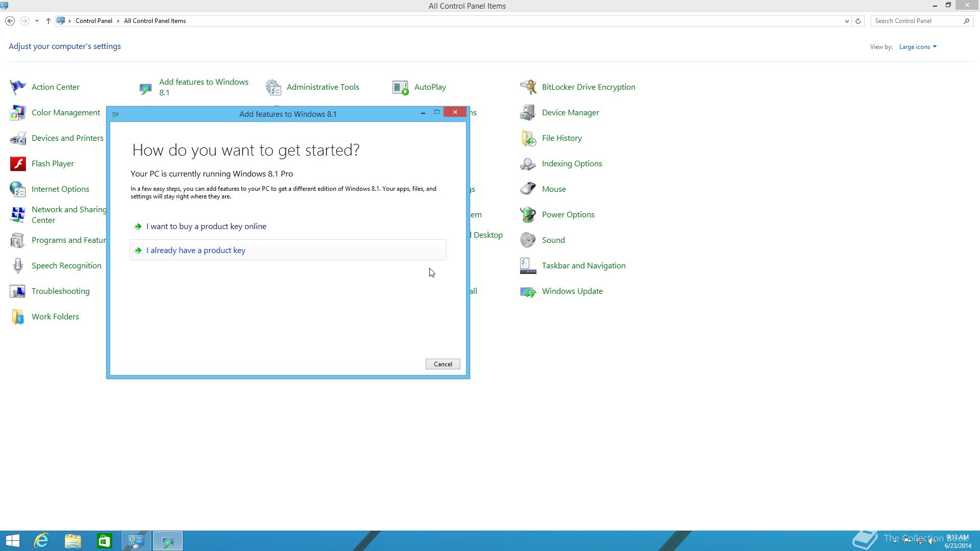
Task: Click the Sound speaker icon
Action: click(x=528, y=240)
